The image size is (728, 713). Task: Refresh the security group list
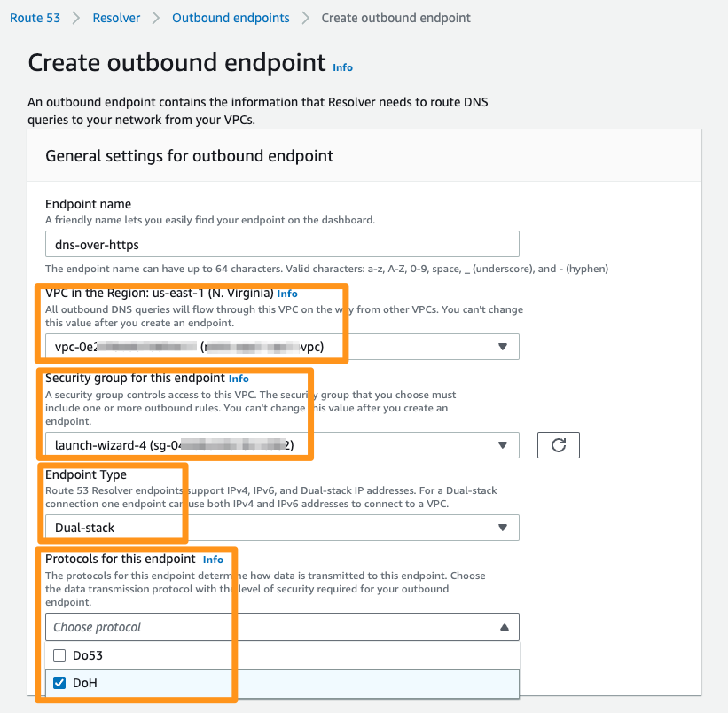558,444
